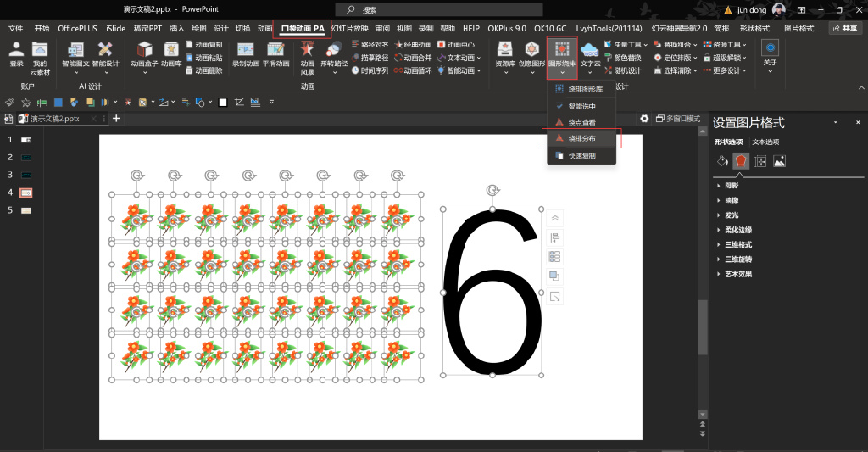Choose 绕点查看 from the dropdown menu
868x452 pixels.
point(581,122)
